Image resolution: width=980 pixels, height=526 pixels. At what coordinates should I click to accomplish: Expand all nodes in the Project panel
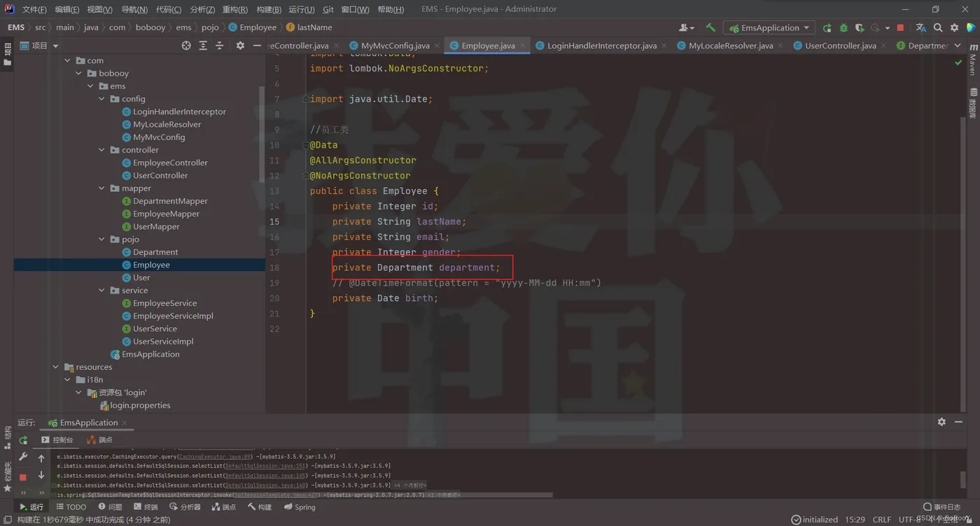203,46
